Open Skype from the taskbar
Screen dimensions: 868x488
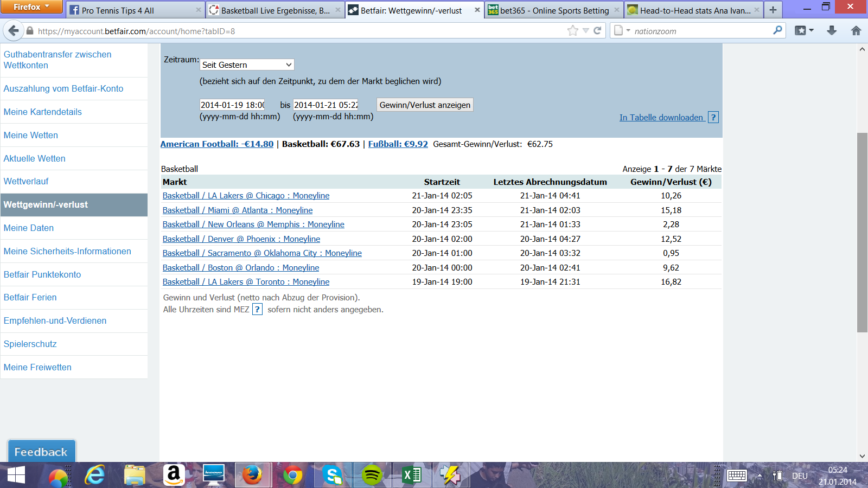[332, 476]
